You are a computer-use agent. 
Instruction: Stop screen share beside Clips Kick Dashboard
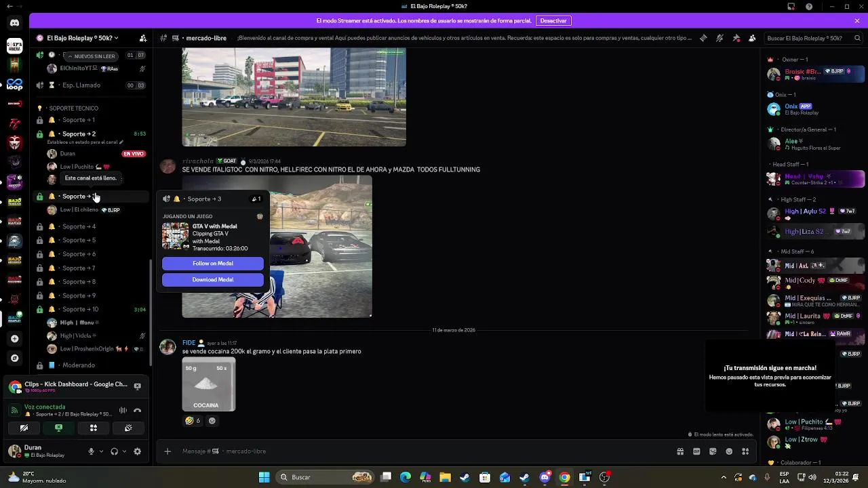coord(137,386)
